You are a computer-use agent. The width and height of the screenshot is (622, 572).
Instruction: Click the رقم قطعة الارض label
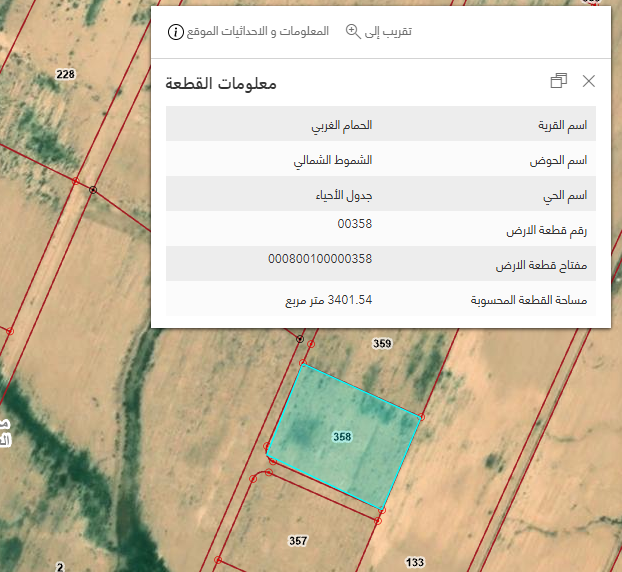tap(547, 230)
